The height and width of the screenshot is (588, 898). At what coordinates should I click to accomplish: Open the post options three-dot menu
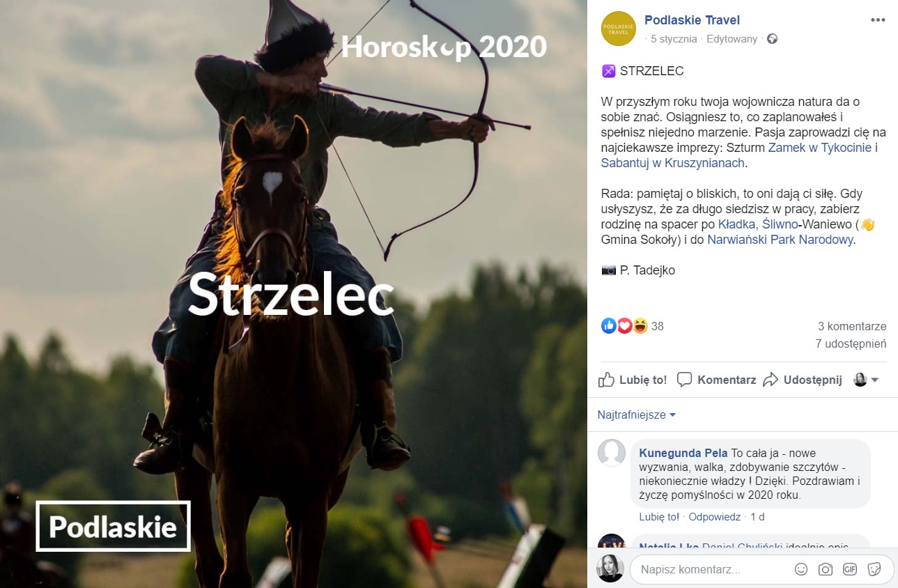(x=877, y=20)
